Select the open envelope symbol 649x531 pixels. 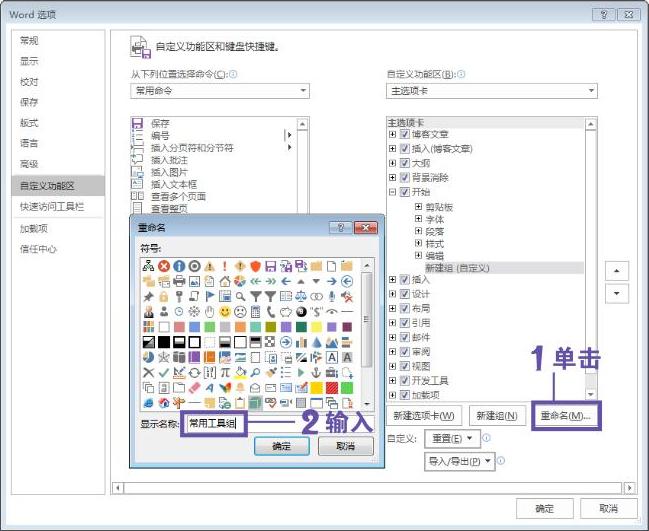(x=255, y=388)
